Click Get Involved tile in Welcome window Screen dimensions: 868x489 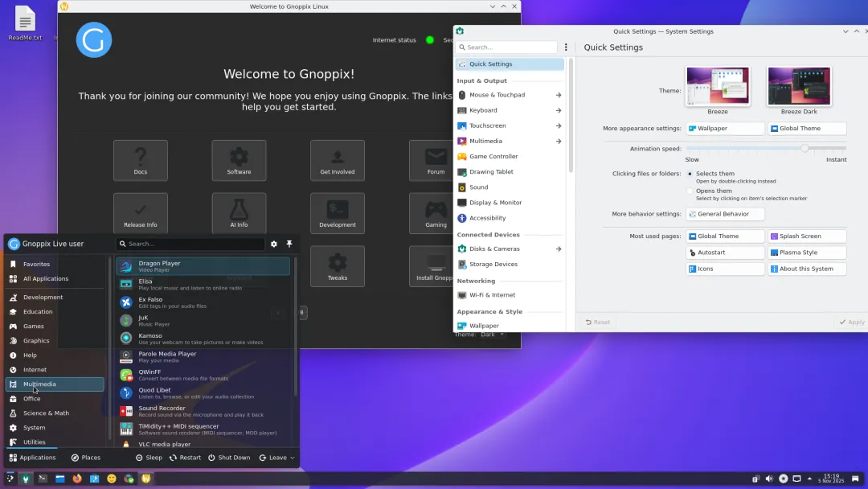click(338, 161)
